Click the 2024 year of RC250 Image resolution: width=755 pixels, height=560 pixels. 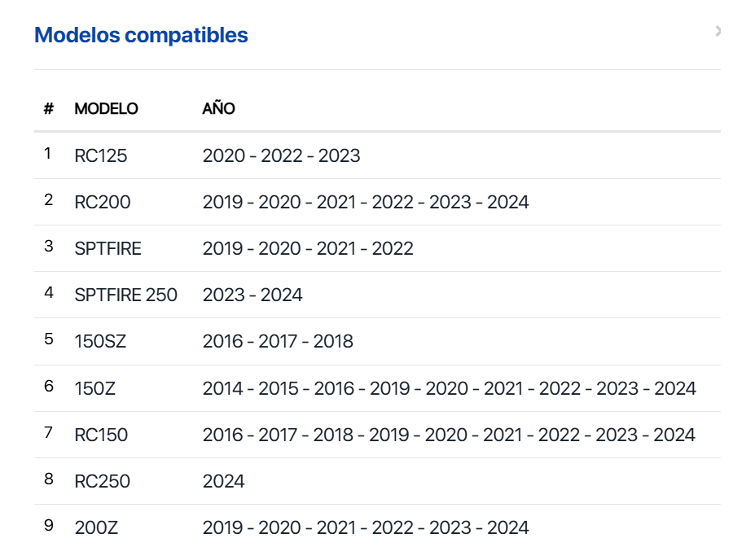point(223,481)
